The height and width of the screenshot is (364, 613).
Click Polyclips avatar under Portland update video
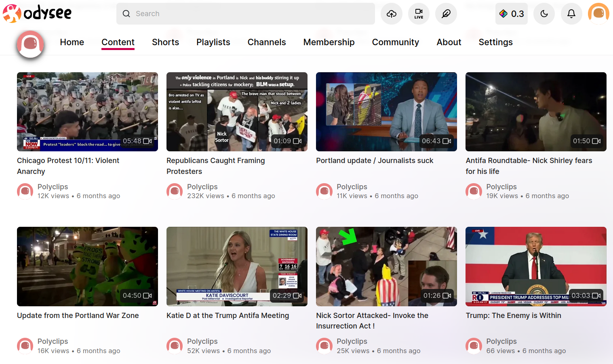tap(324, 191)
